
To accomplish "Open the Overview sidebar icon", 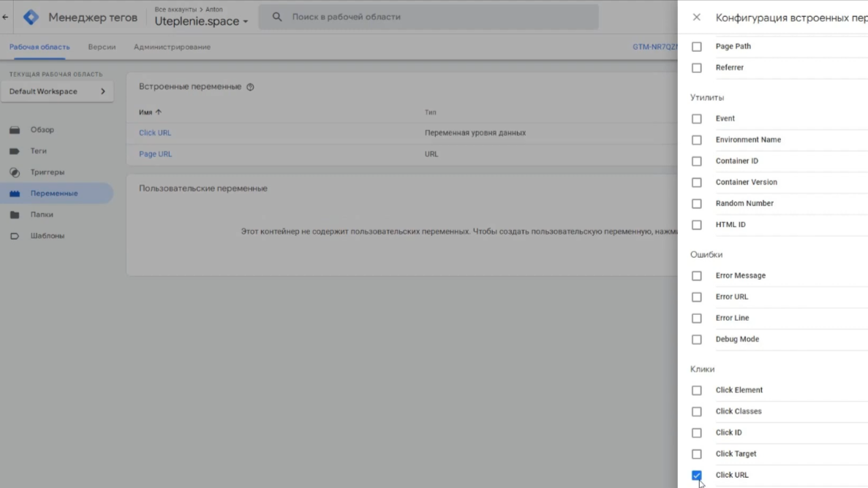I will (x=15, y=130).
